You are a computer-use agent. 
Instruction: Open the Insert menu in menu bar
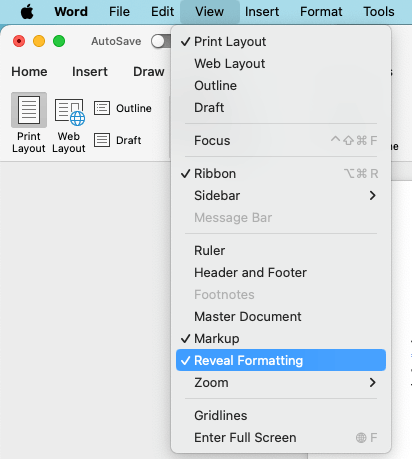[x=262, y=12]
